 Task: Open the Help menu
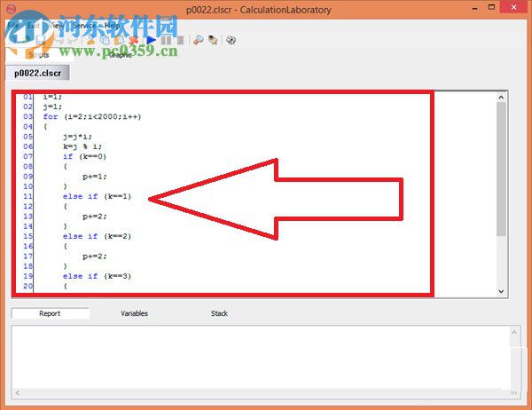point(112,26)
